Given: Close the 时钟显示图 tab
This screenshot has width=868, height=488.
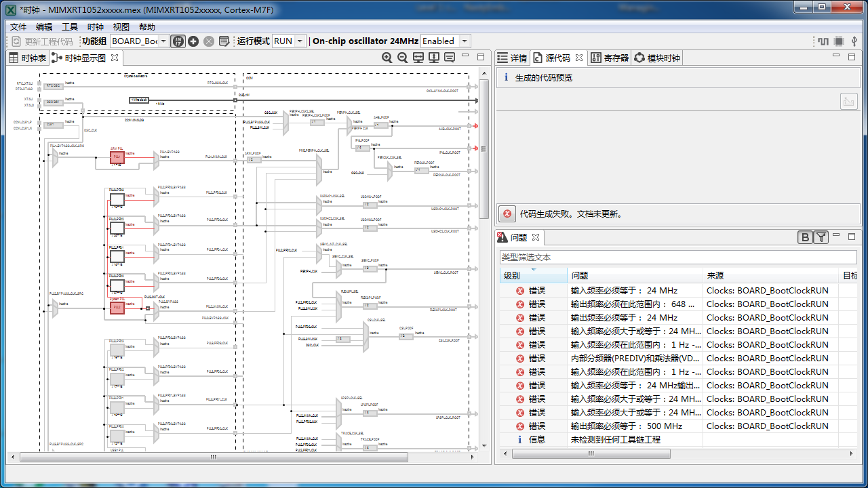Looking at the screenshot, I should pyautogui.click(x=115, y=58).
